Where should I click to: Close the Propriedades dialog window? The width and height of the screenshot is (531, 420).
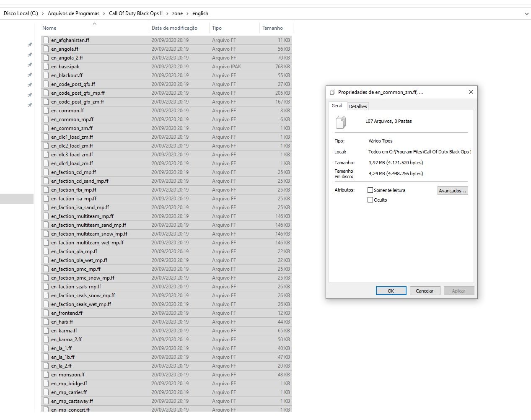471,92
